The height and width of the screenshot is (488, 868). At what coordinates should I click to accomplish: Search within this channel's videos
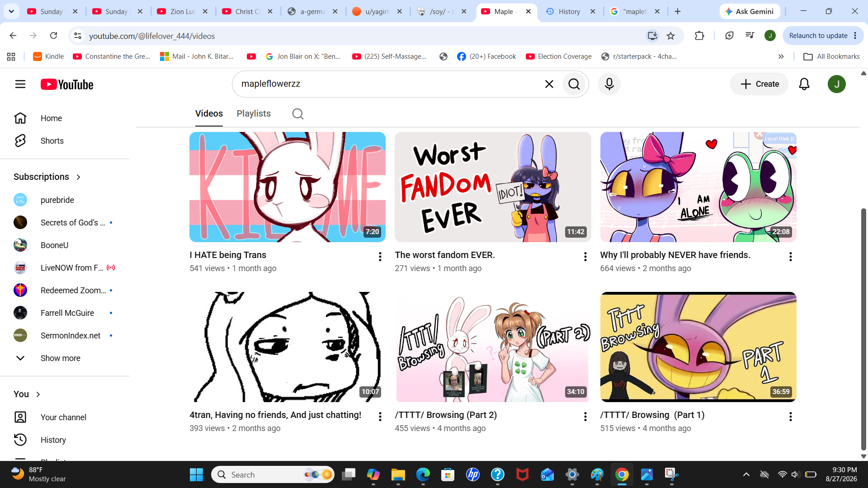pyautogui.click(x=298, y=114)
